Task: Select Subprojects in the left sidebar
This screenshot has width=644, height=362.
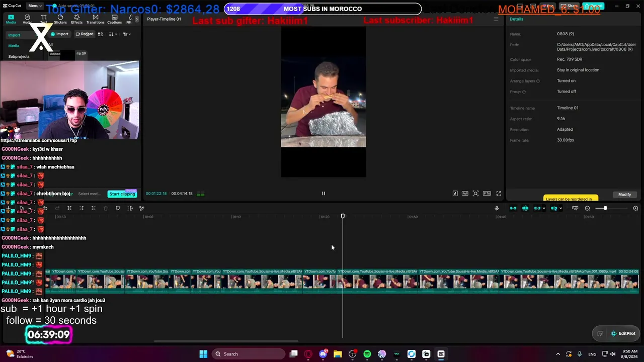Action: pos(19,56)
